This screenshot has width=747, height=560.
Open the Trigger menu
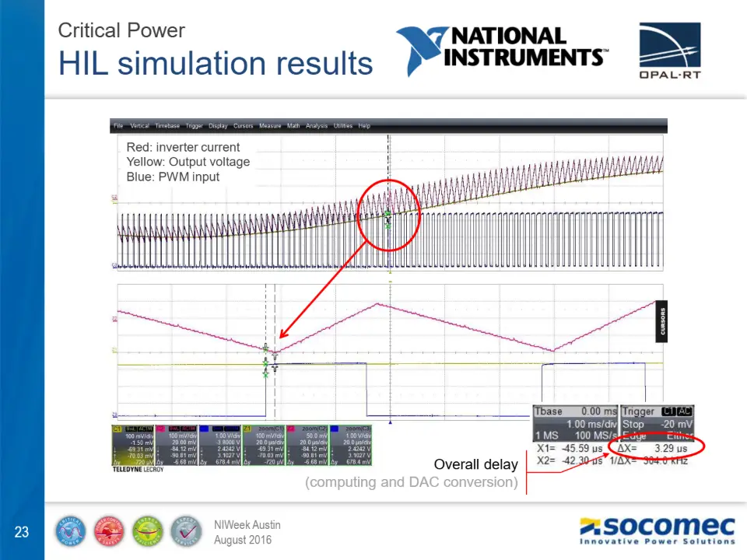(195, 126)
